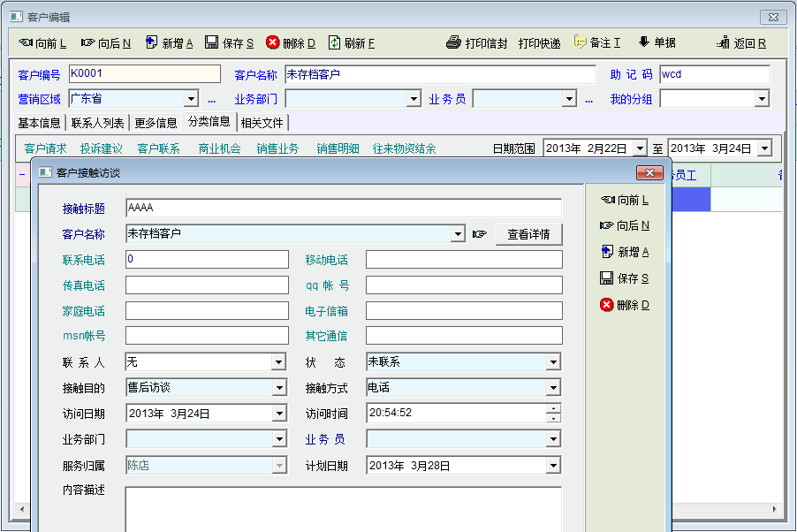
Task: Expand the 营销区域 dropdown showing 广东省
Action: point(191,99)
